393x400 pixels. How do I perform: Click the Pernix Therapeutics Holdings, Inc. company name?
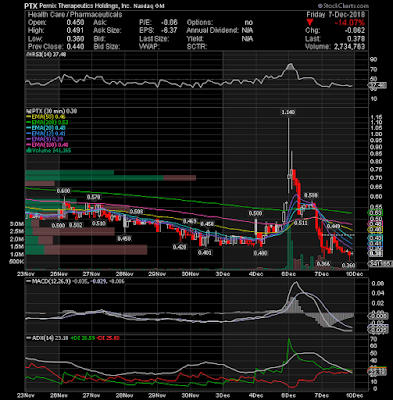point(85,6)
